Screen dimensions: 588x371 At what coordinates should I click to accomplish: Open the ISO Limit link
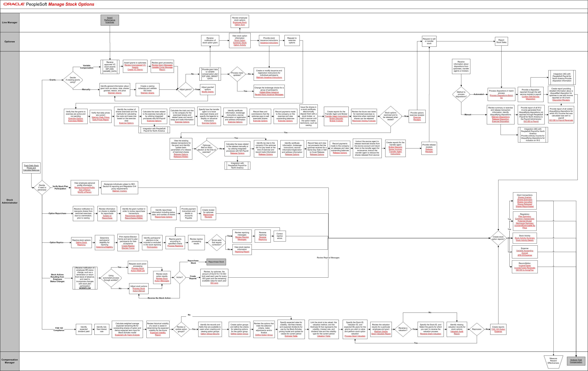pyautogui.click(x=214, y=283)
